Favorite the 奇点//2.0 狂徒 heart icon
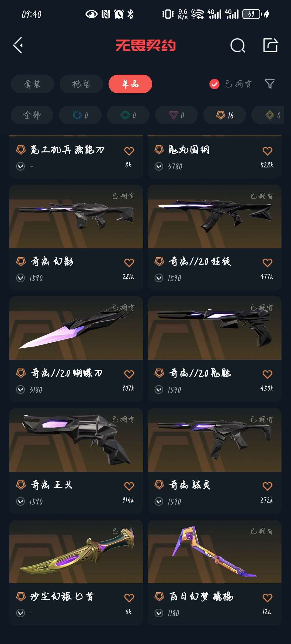The image size is (291, 644). [267, 262]
